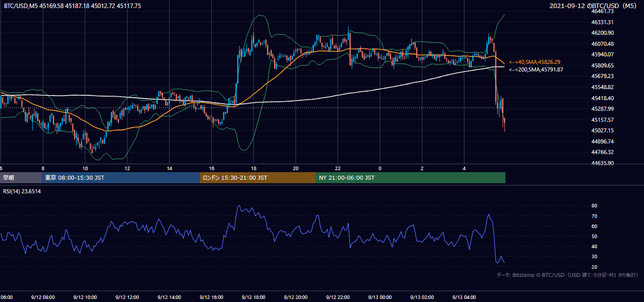Click the price axis value 46461.73

pyautogui.click(x=602, y=11)
